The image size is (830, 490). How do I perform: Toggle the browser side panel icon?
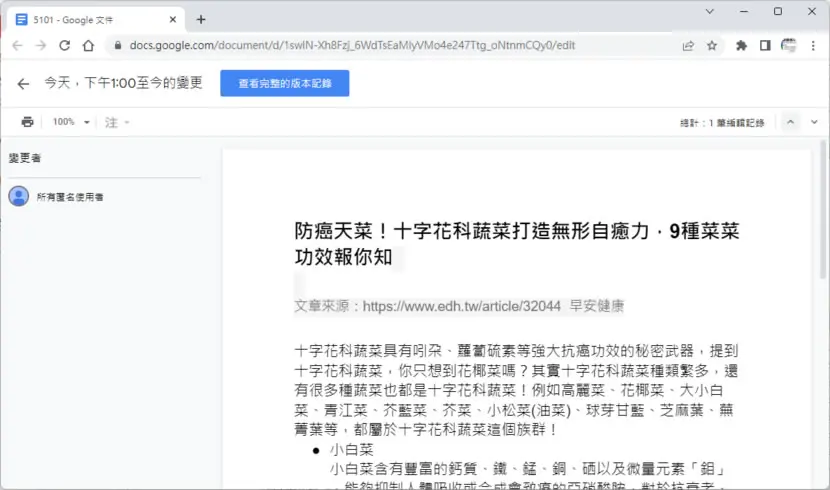(x=765, y=46)
